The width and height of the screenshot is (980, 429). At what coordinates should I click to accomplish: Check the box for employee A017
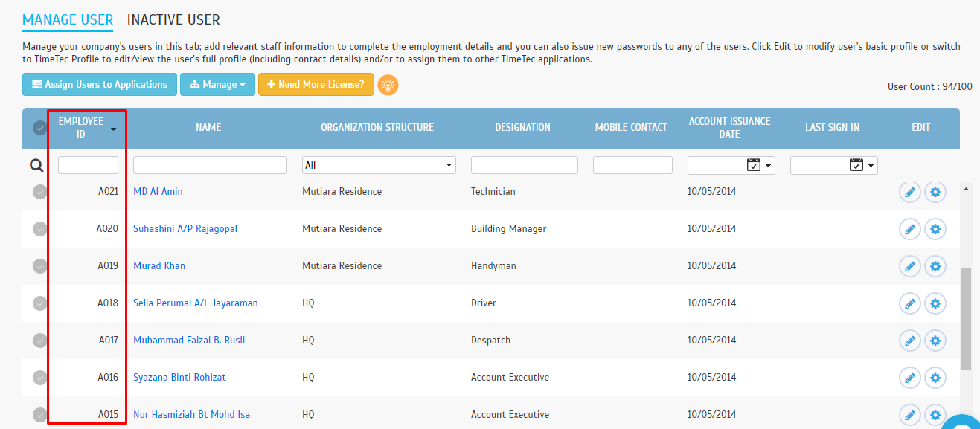click(x=39, y=341)
